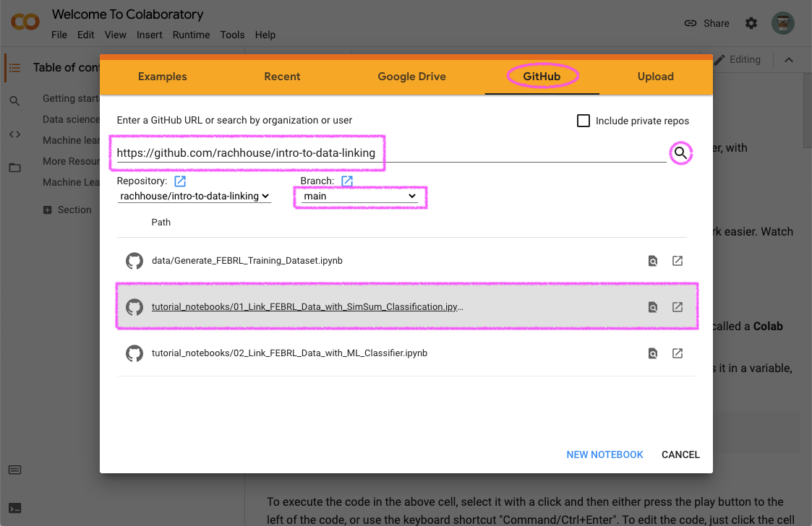Open the Insert menu
The width and height of the screenshot is (812, 526).
pos(149,35)
